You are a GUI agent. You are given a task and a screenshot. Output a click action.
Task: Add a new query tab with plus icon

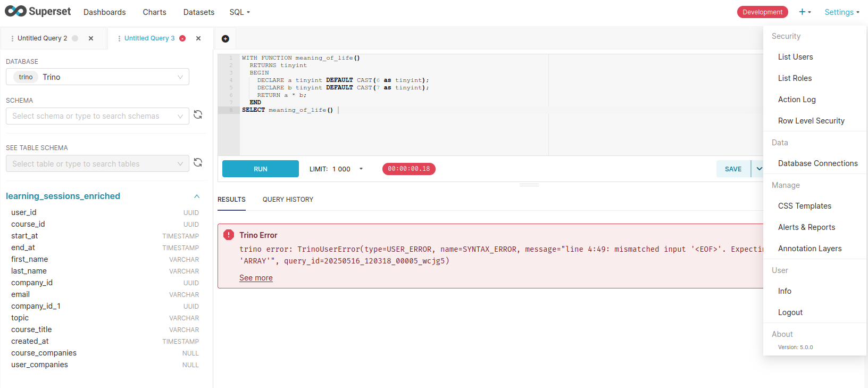click(x=226, y=39)
